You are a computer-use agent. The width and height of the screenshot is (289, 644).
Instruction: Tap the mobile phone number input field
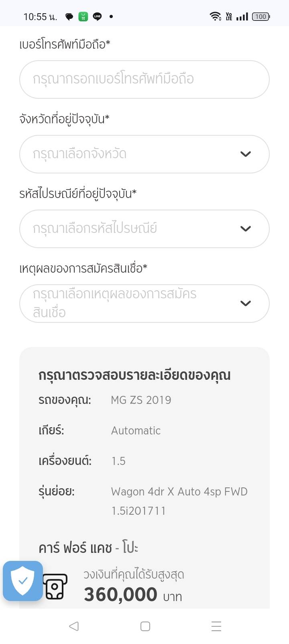[144, 79]
